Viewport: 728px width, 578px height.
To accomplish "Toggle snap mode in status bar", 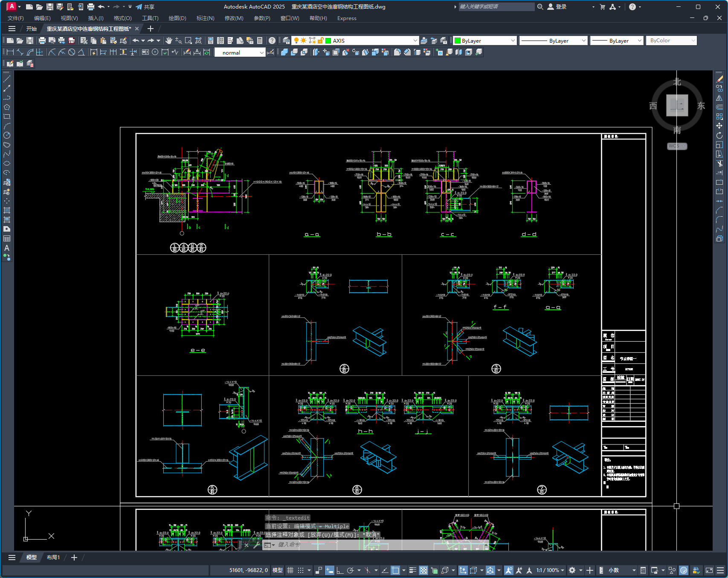I will click(x=301, y=570).
